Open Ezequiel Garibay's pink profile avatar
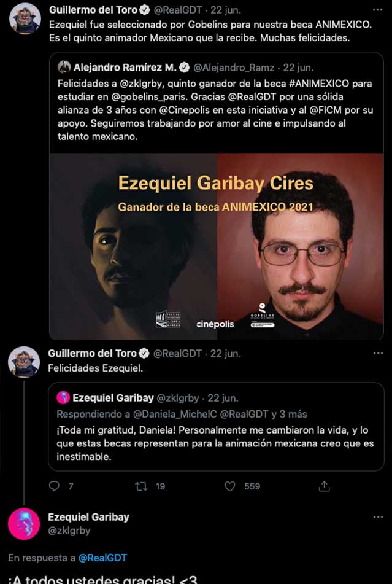The width and height of the screenshot is (392, 584). pyautogui.click(x=24, y=524)
